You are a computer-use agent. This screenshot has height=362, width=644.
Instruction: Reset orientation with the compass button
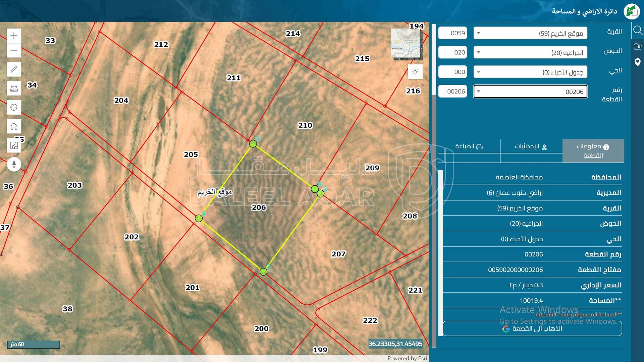click(14, 164)
